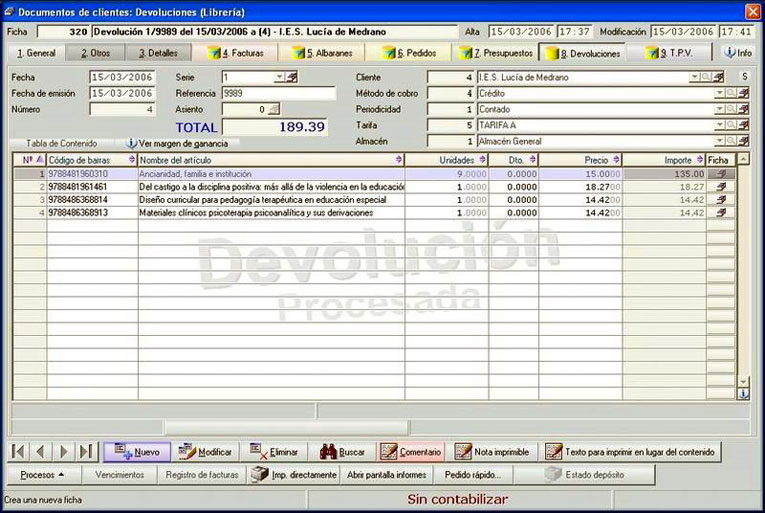Switch to the 4. Facturas tab

pos(236,53)
